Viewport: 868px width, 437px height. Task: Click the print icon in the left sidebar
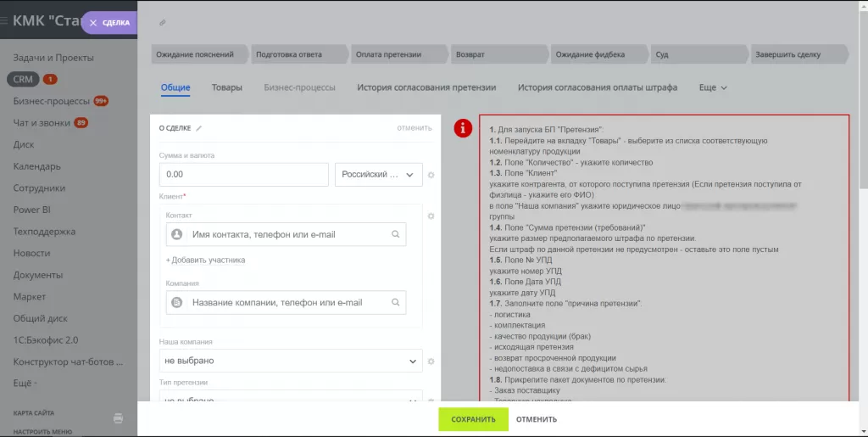click(119, 417)
